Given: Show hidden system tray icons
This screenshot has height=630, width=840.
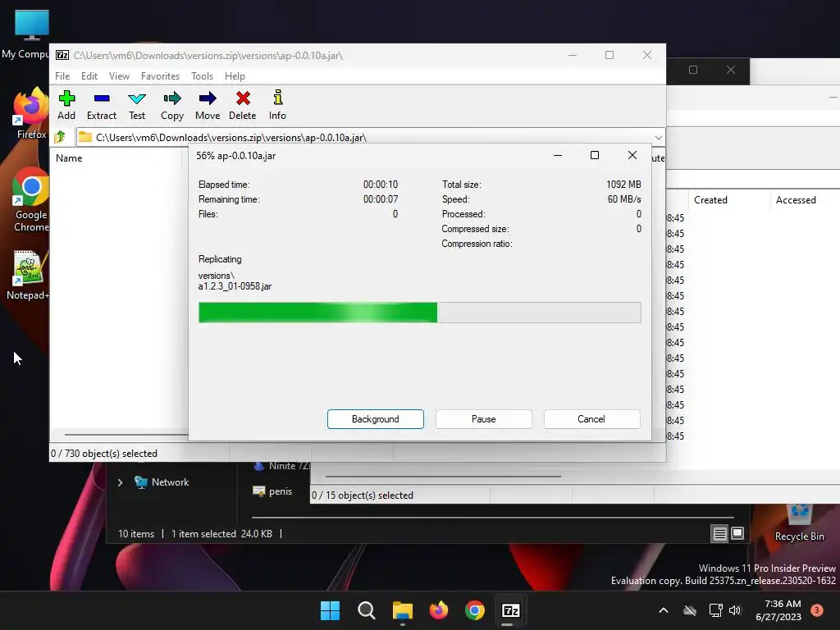Looking at the screenshot, I should coord(663,610).
